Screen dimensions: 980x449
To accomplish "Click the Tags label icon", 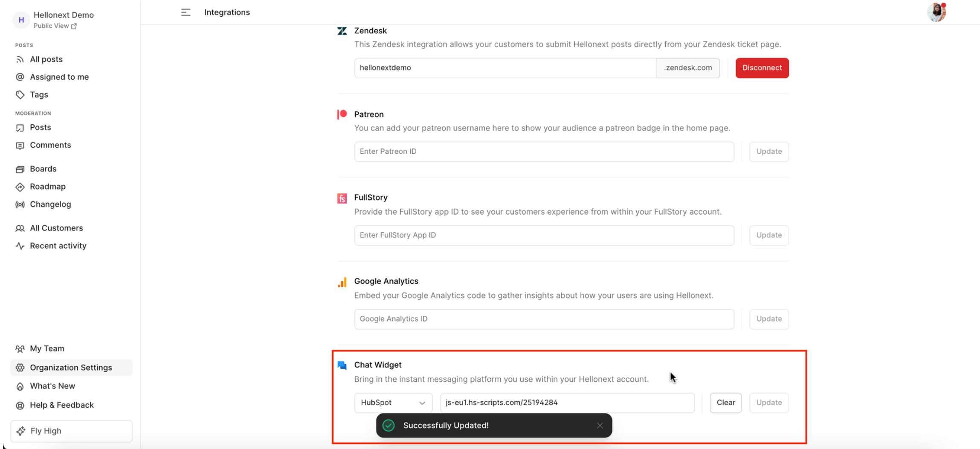I will pos(20,95).
